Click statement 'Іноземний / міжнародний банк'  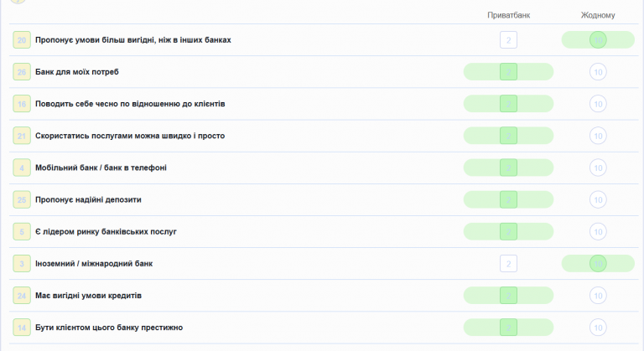[94, 264]
